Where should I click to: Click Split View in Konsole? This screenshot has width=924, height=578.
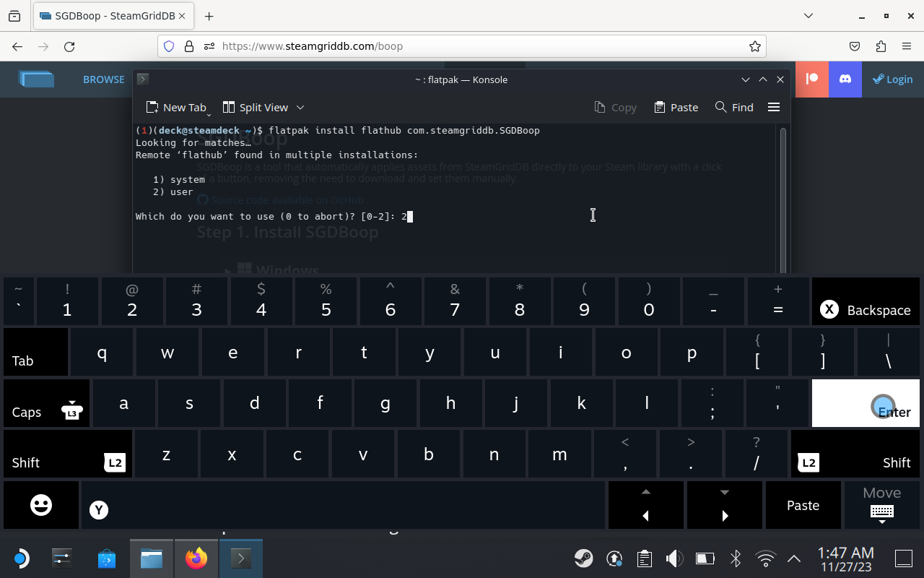[256, 107]
